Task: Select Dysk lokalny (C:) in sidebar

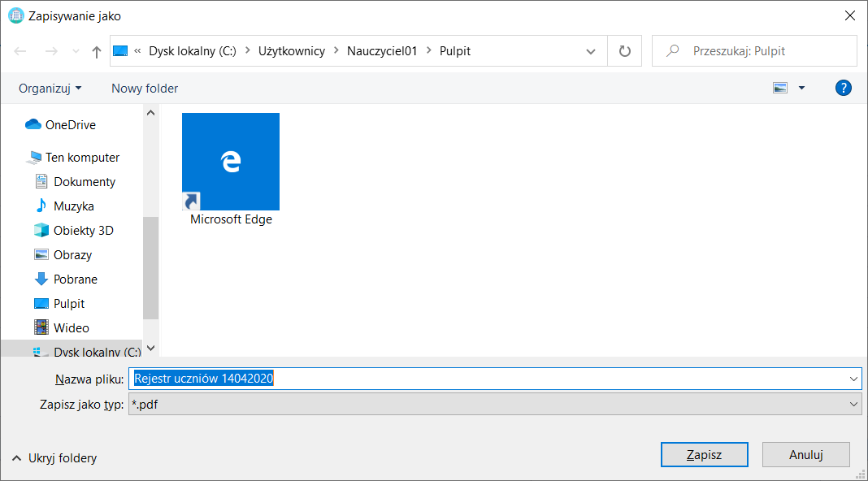Action: coord(97,351)
